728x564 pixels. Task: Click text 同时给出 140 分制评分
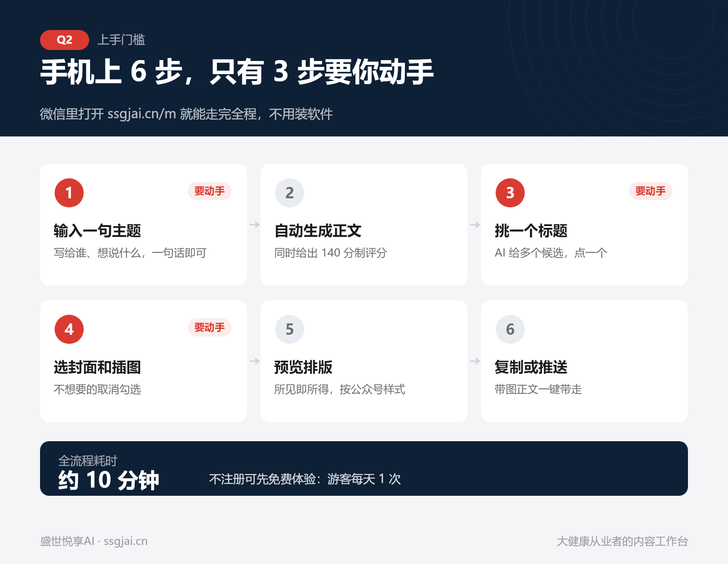331,253
